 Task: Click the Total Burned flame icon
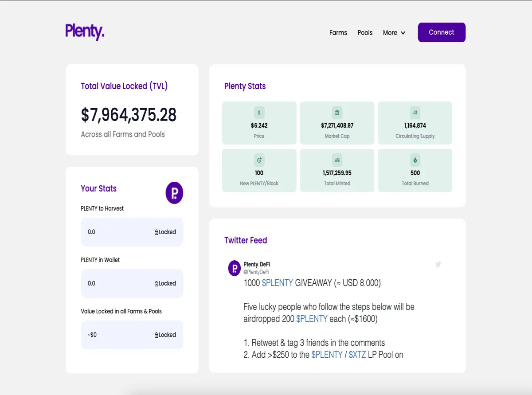click(x=415, y=160)
